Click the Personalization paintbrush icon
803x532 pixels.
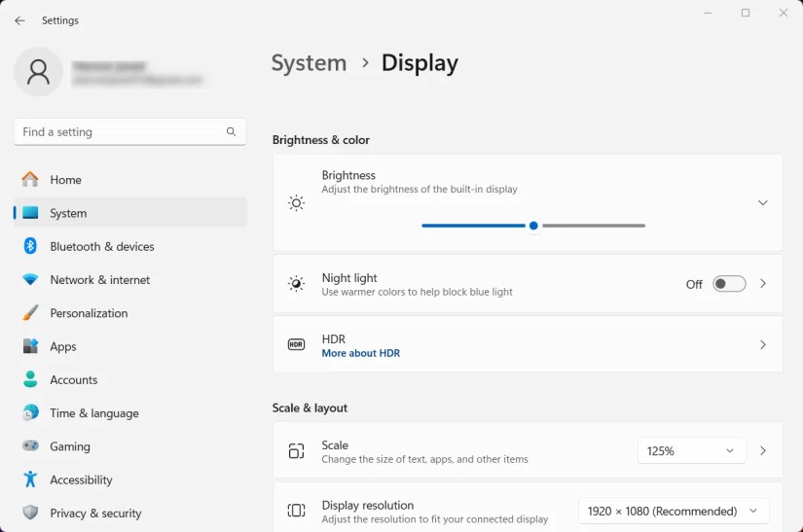click(x=30, y=313)
